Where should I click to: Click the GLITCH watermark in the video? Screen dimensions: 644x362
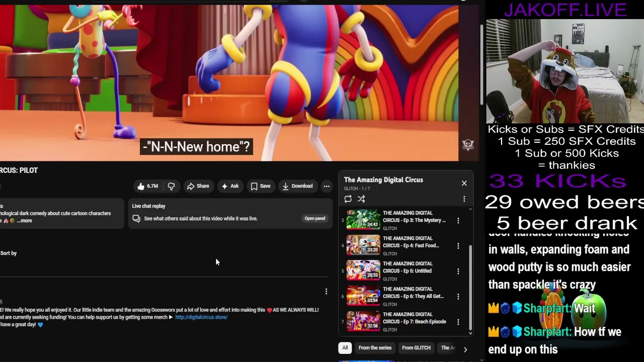point(468,145)
